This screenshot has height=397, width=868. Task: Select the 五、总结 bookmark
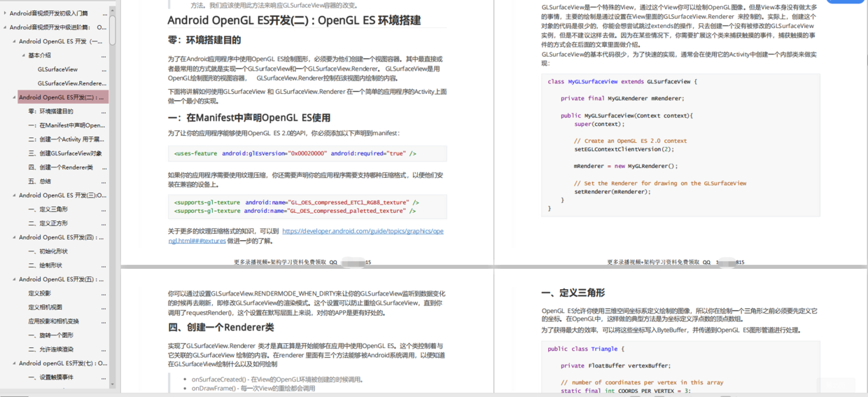click(x=40, y=181)
